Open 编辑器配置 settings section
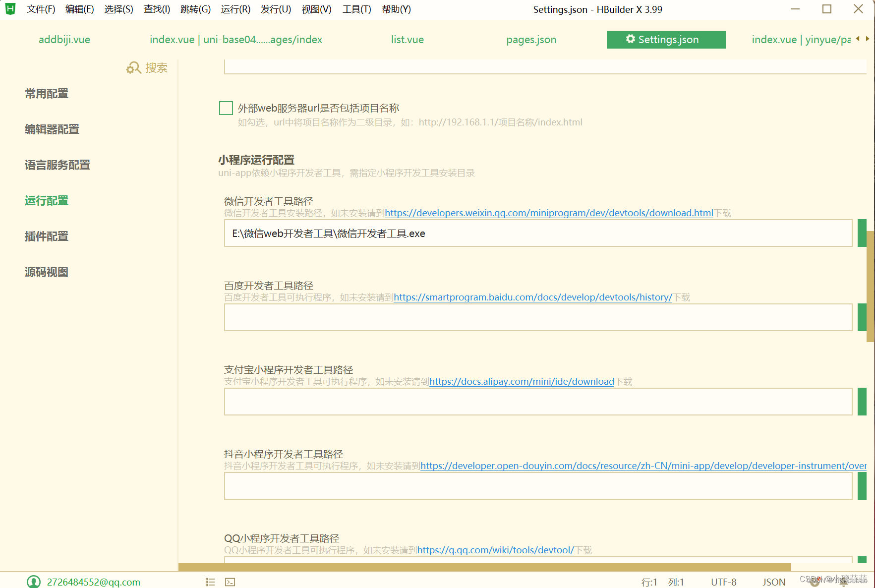 pyautogui.click(x=52, y=129)
